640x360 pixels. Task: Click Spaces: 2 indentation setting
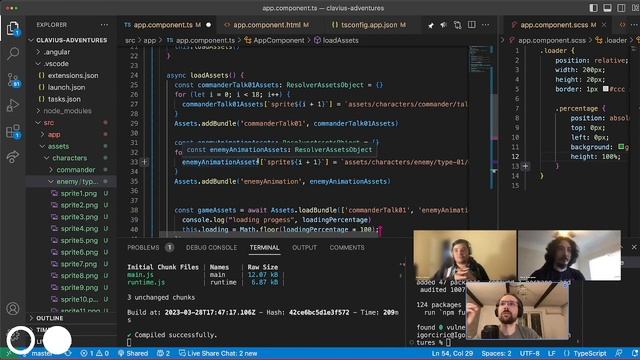click(x=496, y=353)
